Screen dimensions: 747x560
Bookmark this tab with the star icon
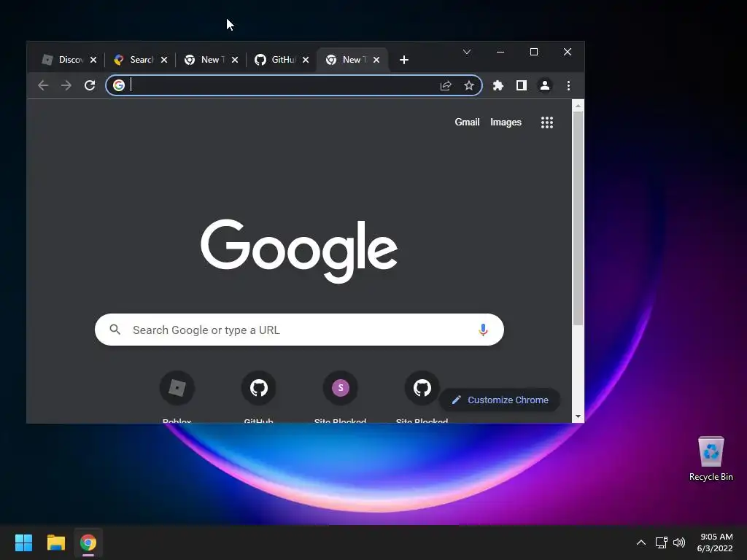pyautogui.click(x=469, y=86)
